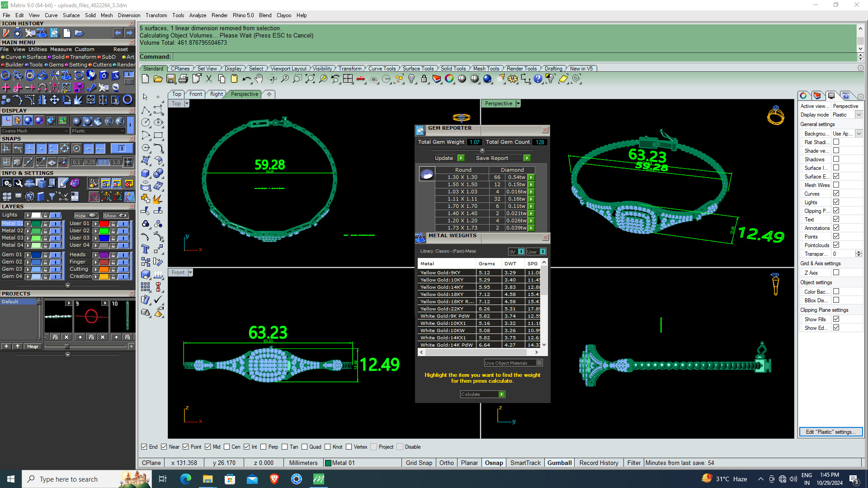
Task: Toggle the End osnap checkbox
Action: point(144,447)
